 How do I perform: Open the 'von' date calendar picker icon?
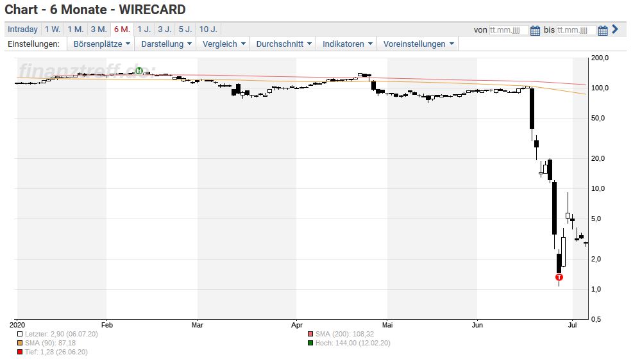click(535, 30)
